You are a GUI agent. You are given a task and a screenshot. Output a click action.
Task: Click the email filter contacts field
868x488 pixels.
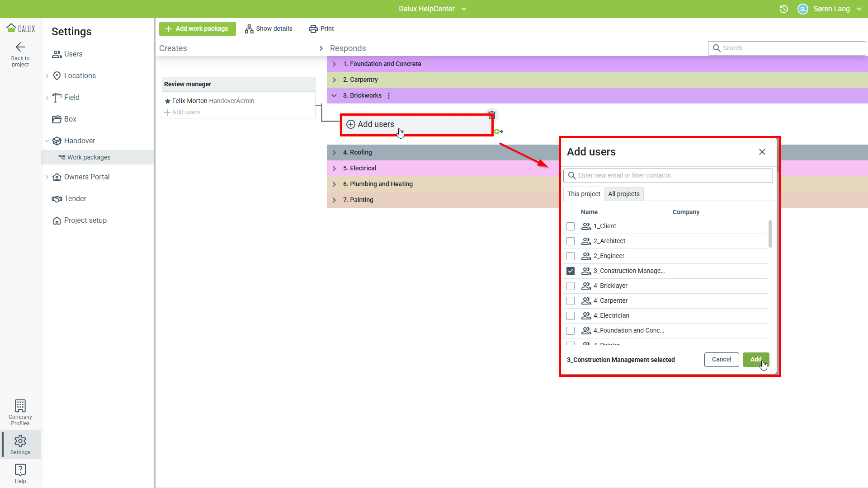(x=669, y=176)
